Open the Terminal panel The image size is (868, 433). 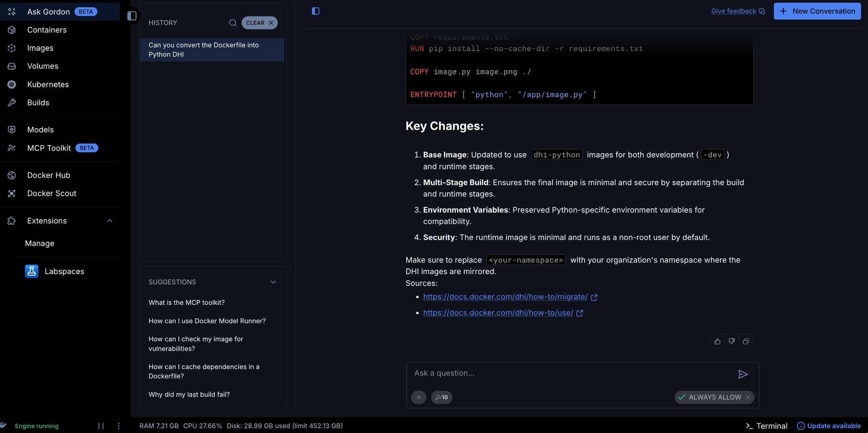point(766,426)
